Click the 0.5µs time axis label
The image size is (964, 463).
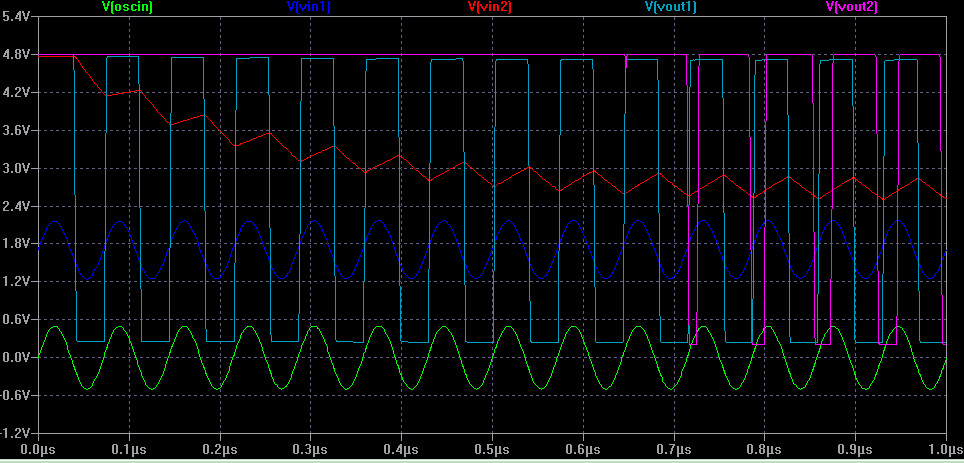[492, 450]
